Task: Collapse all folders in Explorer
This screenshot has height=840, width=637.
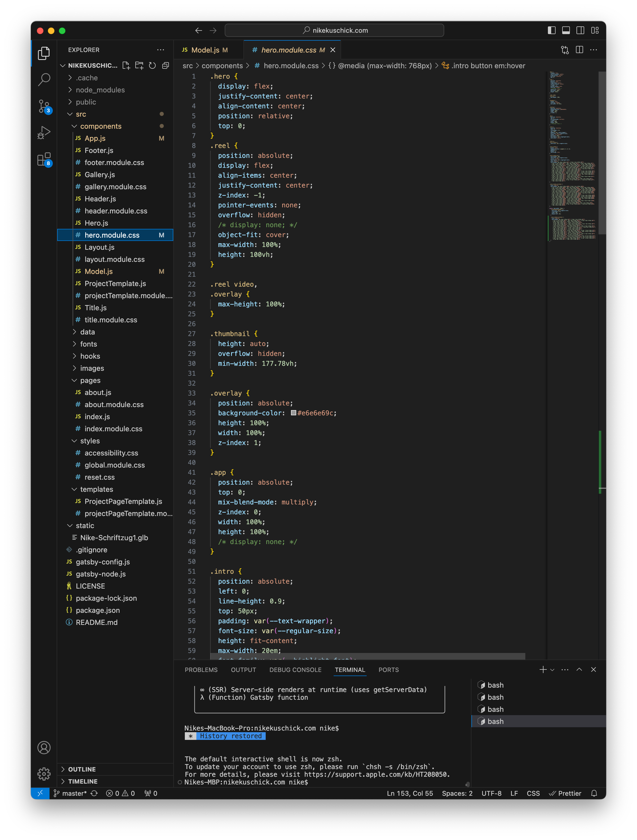Action: click(x=165, y=66)
